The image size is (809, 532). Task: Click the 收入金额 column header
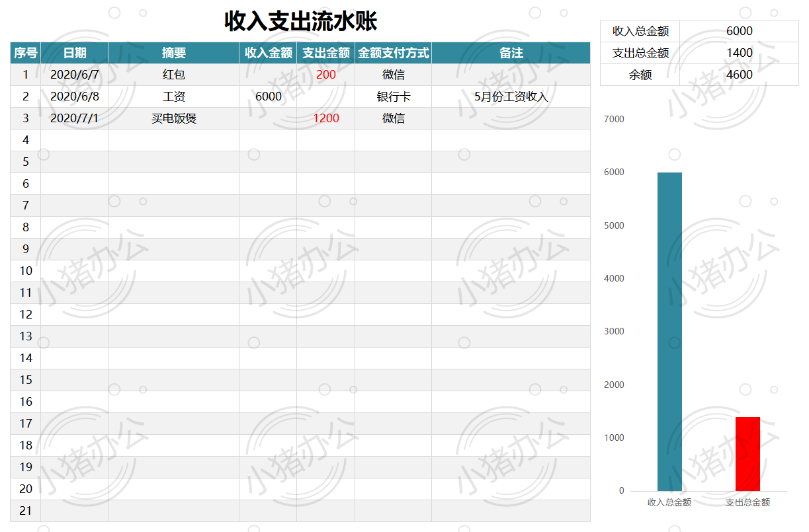269,53
